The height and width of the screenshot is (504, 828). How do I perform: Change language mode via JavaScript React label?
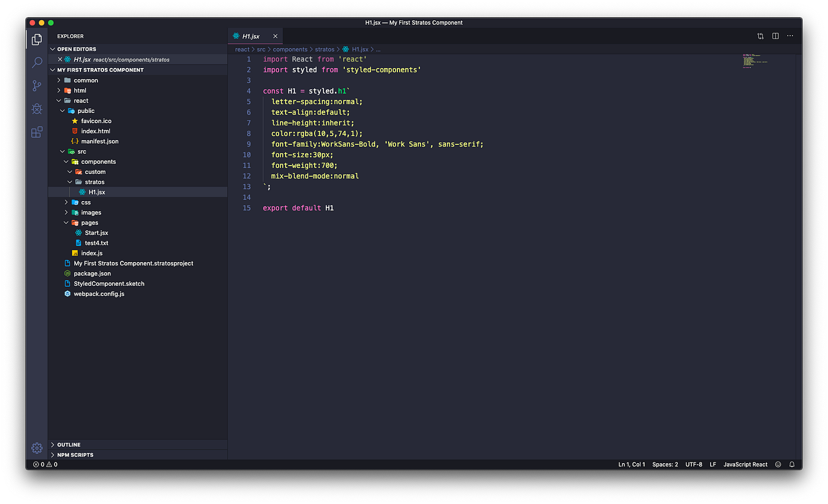(x=745, y=464)
